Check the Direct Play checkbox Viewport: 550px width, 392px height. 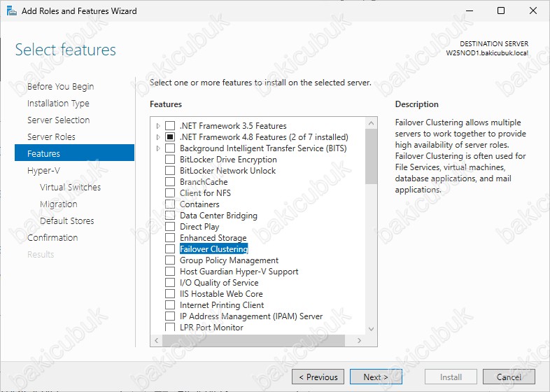point(170,227)
